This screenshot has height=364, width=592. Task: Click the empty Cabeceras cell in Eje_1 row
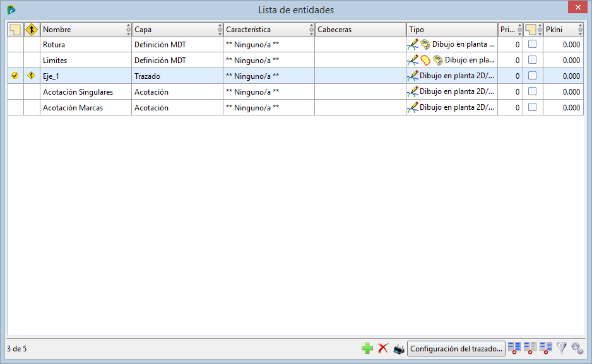(360, 76)
